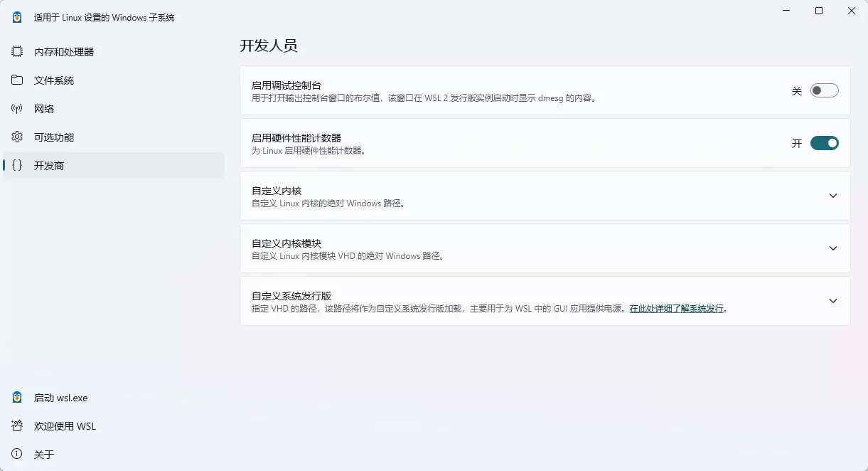
Task: Go to the 可选功能 page
Action: (x=114, y=137)
